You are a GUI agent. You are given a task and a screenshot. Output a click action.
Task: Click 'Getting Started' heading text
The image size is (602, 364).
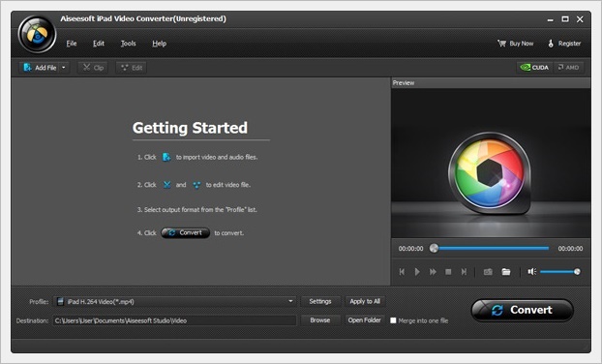point(190,128)
